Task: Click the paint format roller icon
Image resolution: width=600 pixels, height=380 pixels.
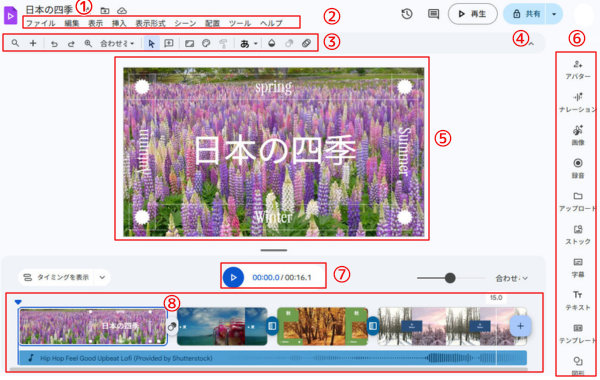Action: pos(223,43)
